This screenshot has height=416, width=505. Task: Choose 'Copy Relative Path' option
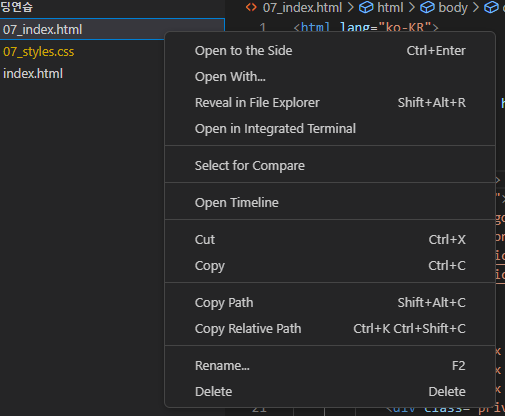[330, 329]
